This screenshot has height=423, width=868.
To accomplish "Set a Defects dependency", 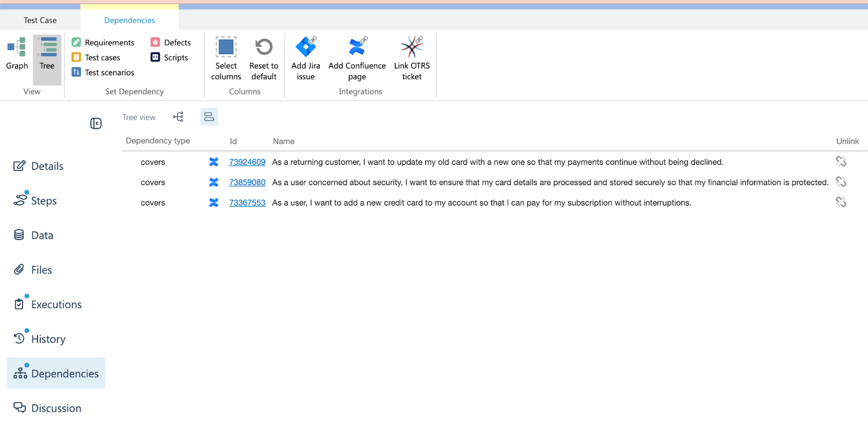I will click(171, 42).
